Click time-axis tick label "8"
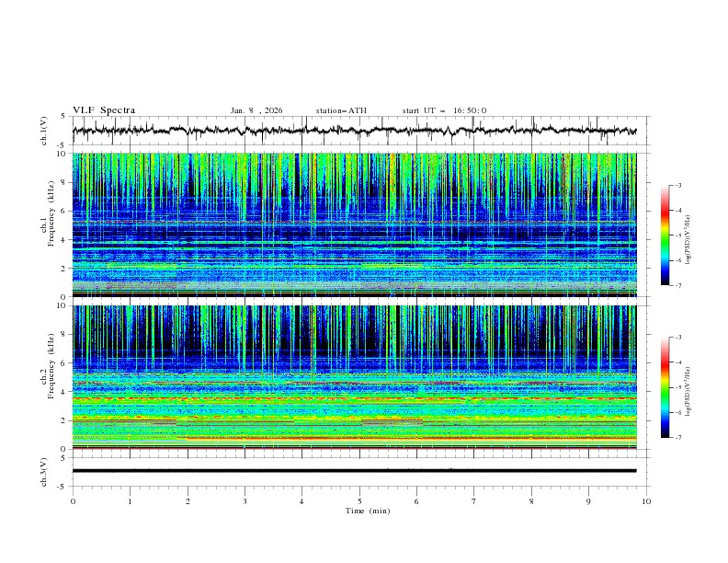 coord(531,501)
